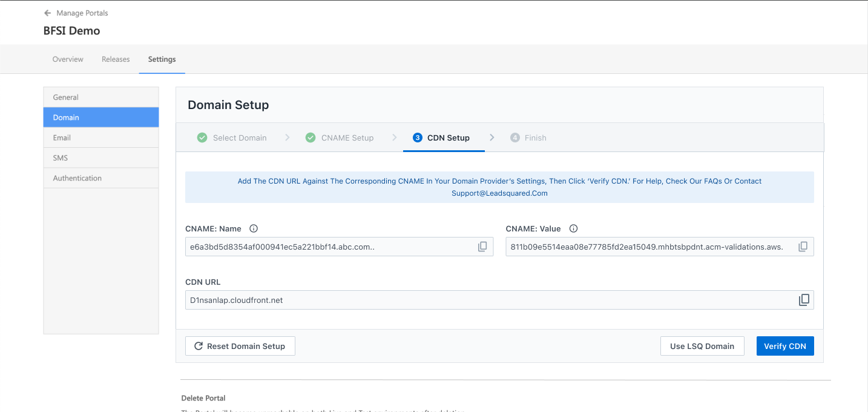Open the Support@Leadsquared.Com email link
Image resolution: width=868 pixels, height=412 pixels.
click(x=499, y=193)
